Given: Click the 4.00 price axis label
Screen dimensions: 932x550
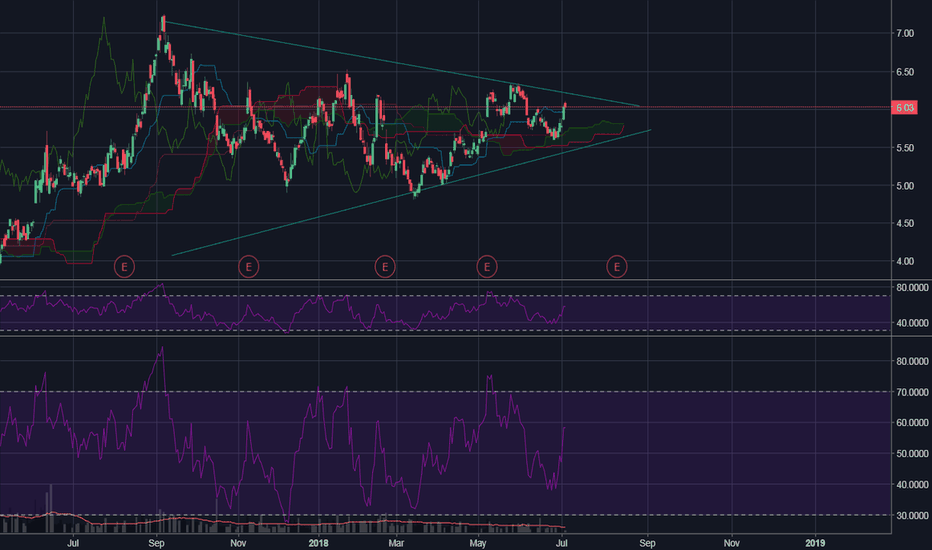Looking at the screenshot, I should 905,262.
